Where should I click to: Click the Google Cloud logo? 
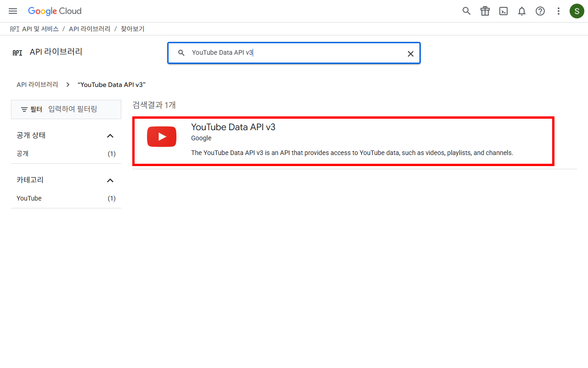pos(55,11)
